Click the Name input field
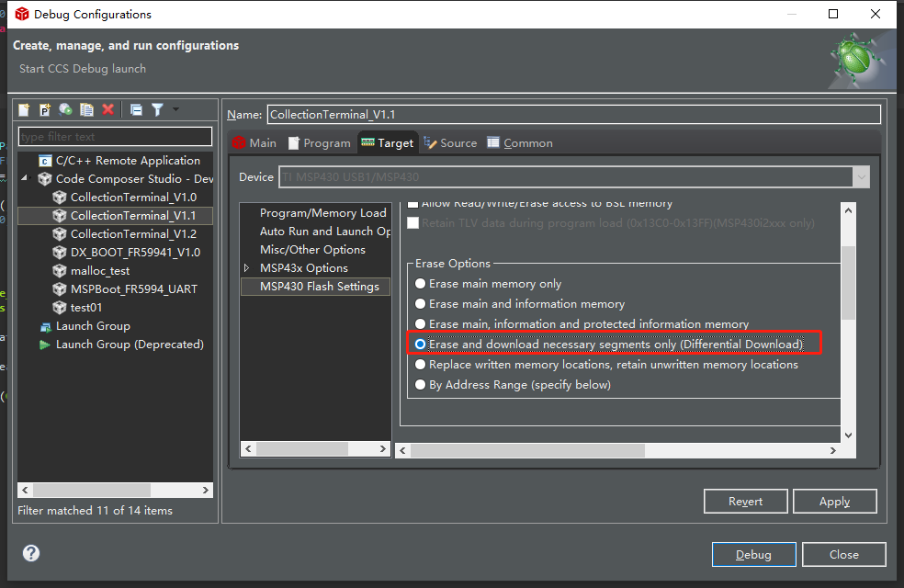Screen dimensions: 904x588 coord(573,114)
